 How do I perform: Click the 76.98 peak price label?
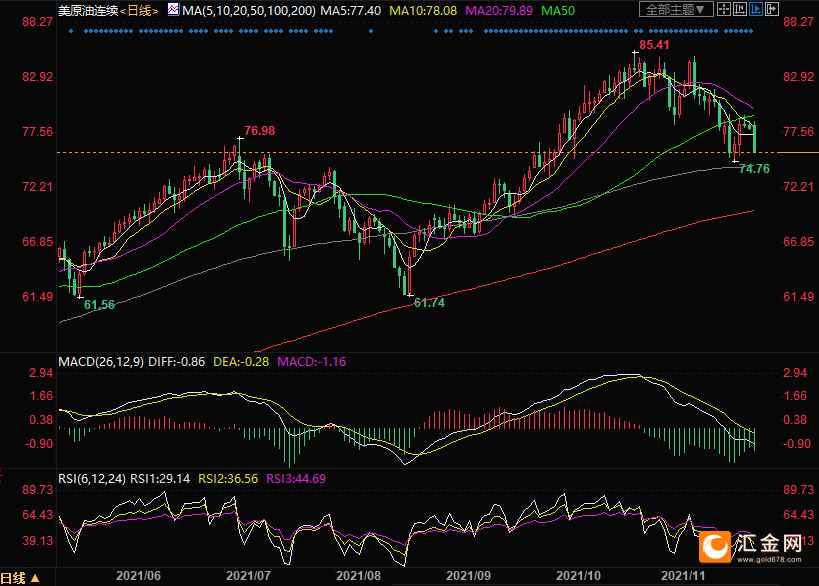click(x=260, y=131)
